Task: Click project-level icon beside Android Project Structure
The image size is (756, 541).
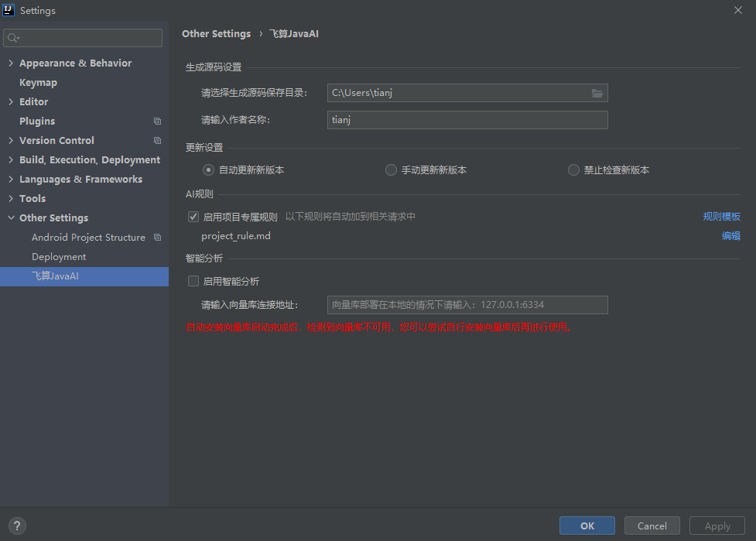Action: (157, 238)
